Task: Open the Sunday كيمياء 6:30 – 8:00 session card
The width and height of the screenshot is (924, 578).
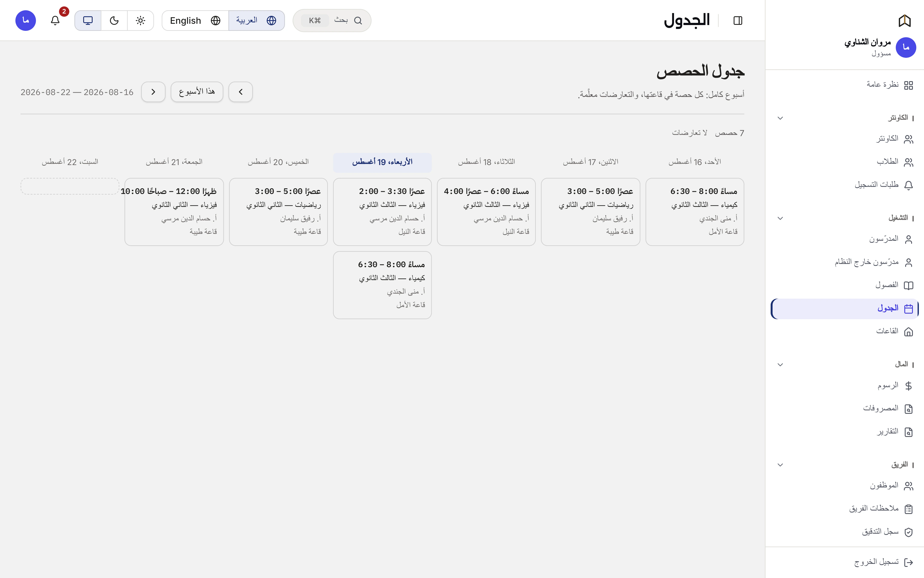Action: [x=694, y=212]
